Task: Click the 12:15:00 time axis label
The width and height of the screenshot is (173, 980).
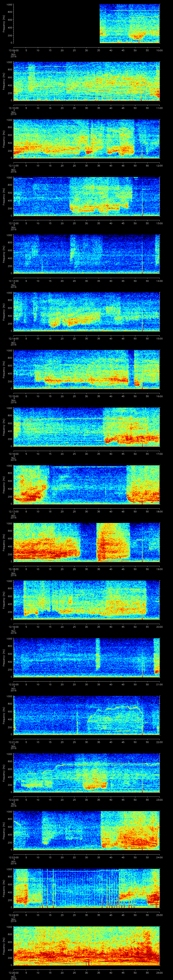Action: click(x=14, y=396)
